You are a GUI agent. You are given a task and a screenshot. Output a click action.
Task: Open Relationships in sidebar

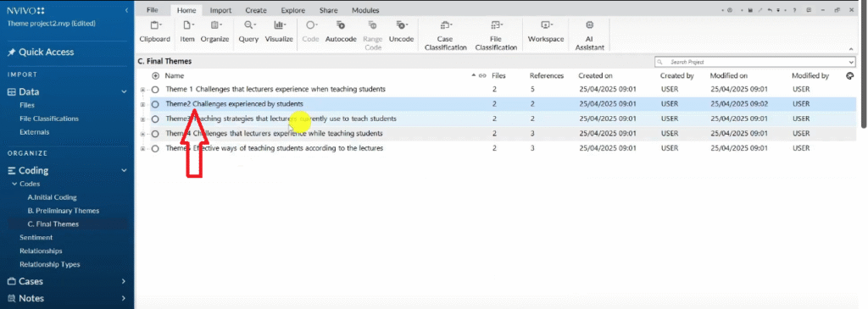click(x=41, y=251)
